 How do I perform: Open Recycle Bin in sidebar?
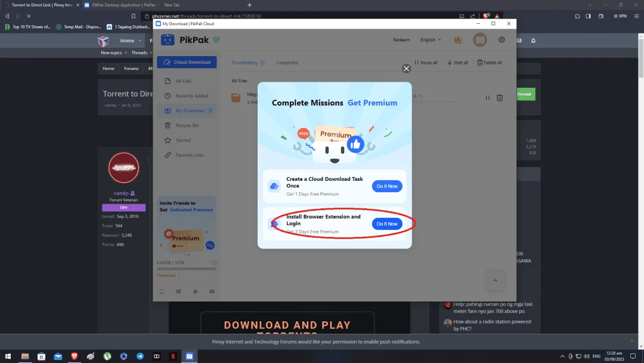coord(187,125)
